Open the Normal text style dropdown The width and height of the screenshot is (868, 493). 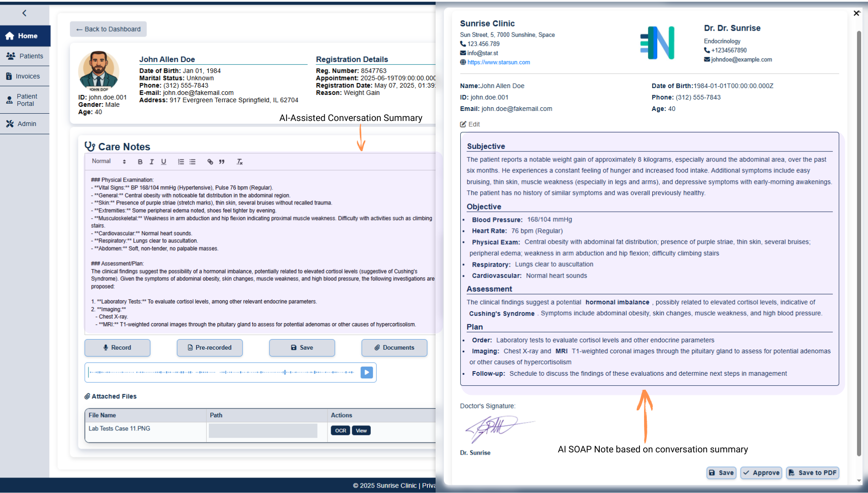pos(109,161)
